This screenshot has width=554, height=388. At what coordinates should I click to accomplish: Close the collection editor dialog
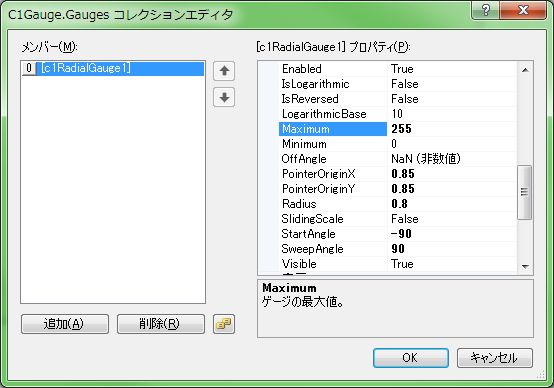click(x=523, y=10)
